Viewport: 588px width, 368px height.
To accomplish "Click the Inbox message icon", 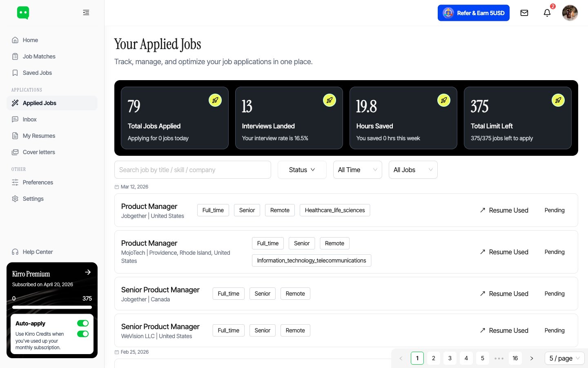I will [15, 119].
